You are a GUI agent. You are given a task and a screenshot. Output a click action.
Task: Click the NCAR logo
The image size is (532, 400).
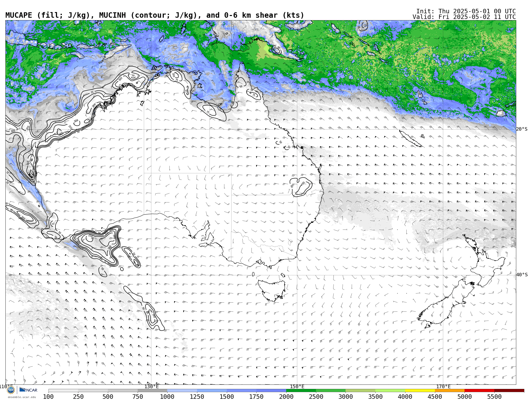[x=28, y=390]
